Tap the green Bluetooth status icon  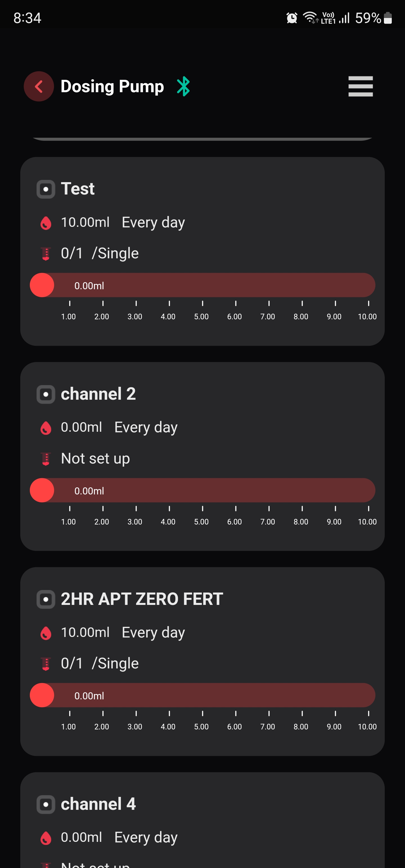tap(183, 86)
